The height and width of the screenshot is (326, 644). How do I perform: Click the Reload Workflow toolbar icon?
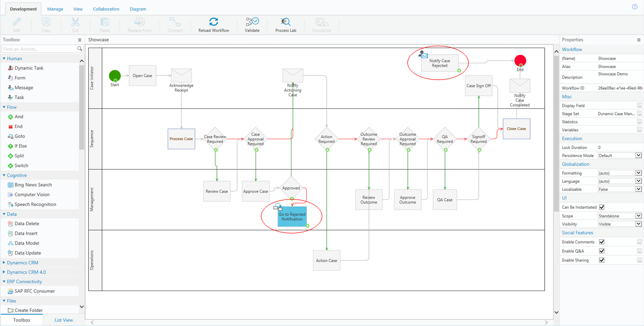214,22
